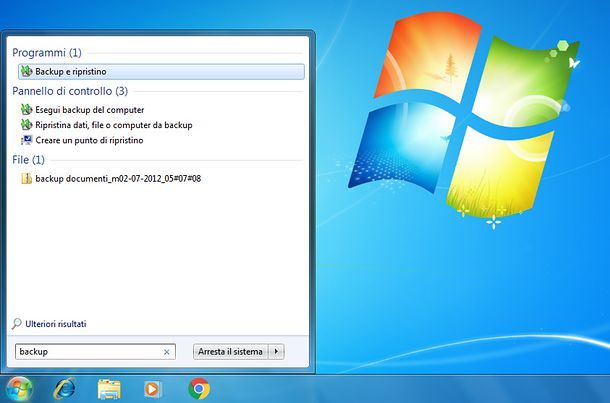Click icon beside Ripristina dati, file o computer
Screen dimensions: 610x403
[x=26, y=125]
